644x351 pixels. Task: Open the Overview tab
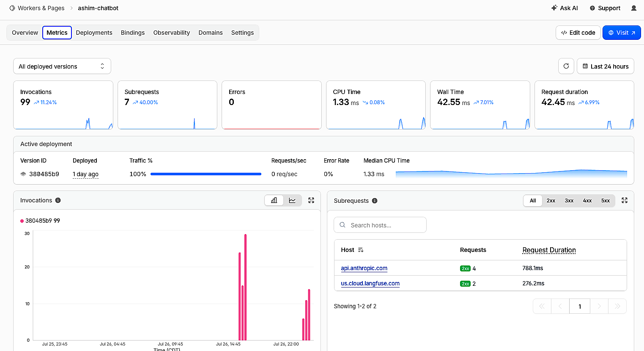pos(25,33)
